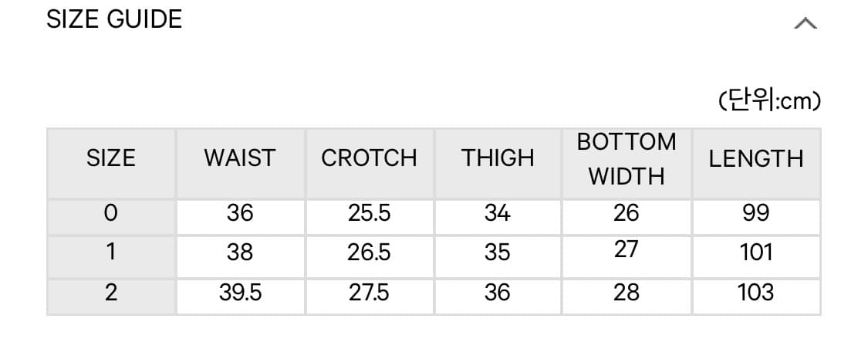This screenshot has height=339, width=868.
Task: Collapse the SIZE GUIDE section chevron
Action: [x=805, y=23]
